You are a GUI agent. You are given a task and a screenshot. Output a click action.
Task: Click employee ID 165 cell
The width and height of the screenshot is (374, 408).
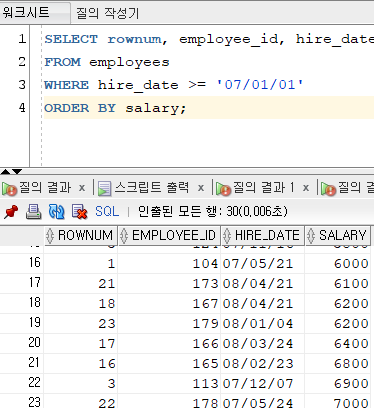coord(169,364)
